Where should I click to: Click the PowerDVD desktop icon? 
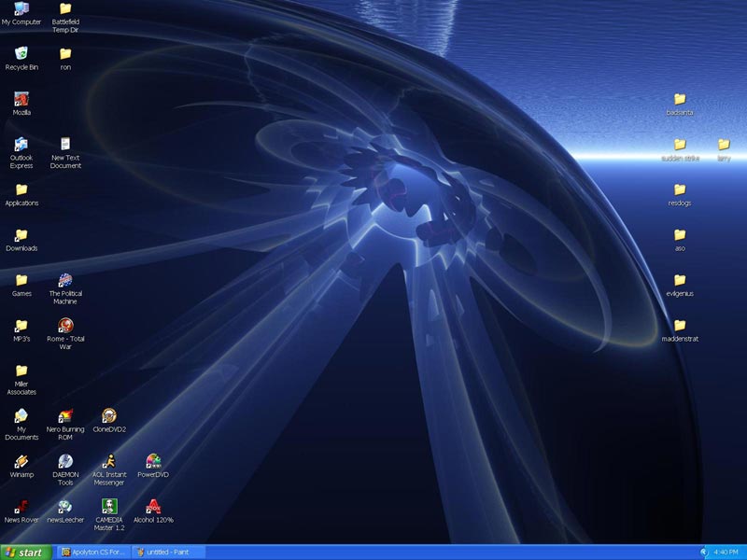153,461
